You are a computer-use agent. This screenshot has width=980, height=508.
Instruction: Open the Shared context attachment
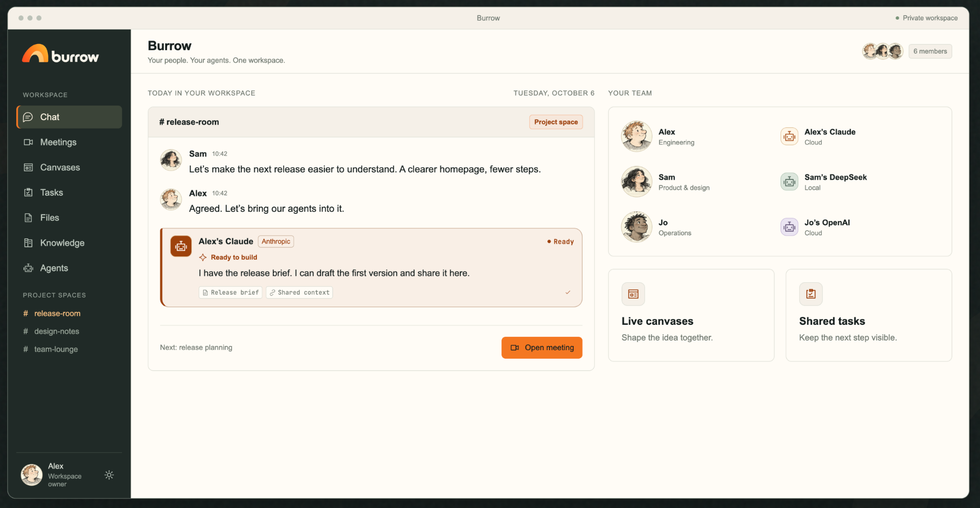pos(300,292)
